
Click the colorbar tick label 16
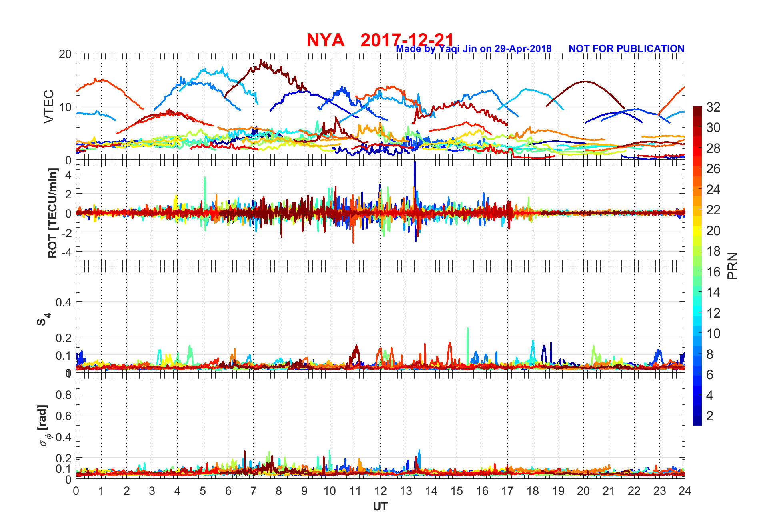(x=713, y=272)
